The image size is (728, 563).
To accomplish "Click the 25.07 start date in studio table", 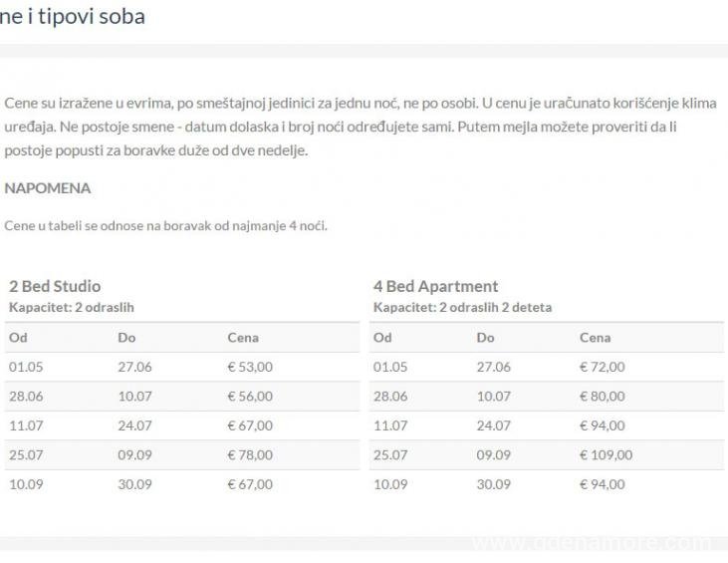I will click(26, 455).
